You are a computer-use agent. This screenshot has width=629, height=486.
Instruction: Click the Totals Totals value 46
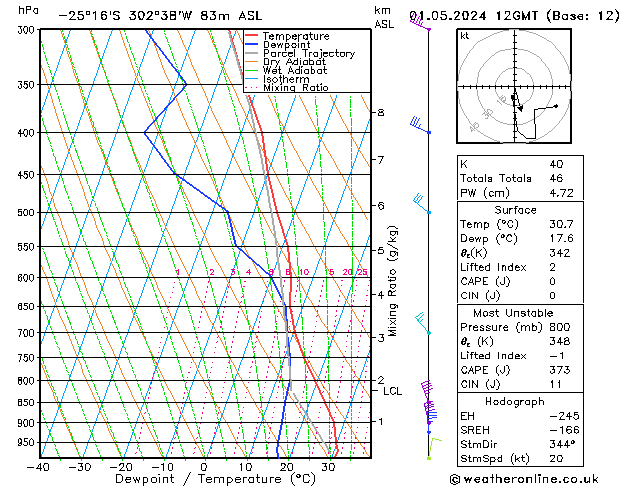coord(556,178)
